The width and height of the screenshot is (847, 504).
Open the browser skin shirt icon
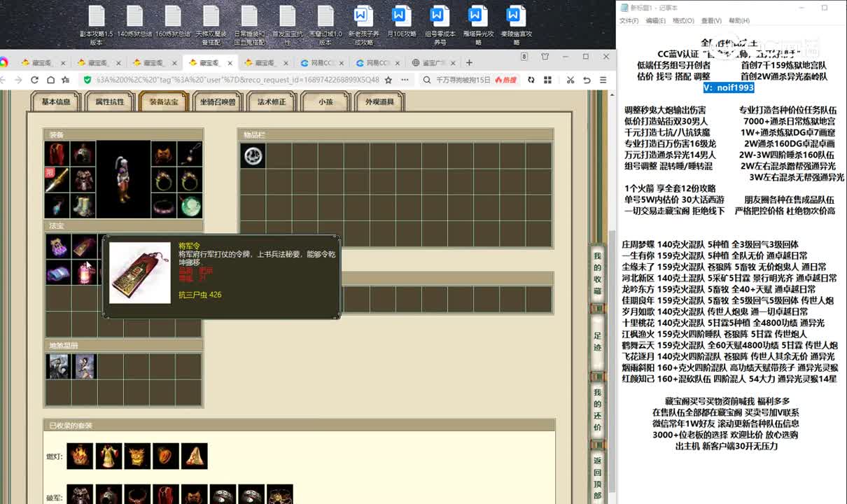(x=545, y=56)
